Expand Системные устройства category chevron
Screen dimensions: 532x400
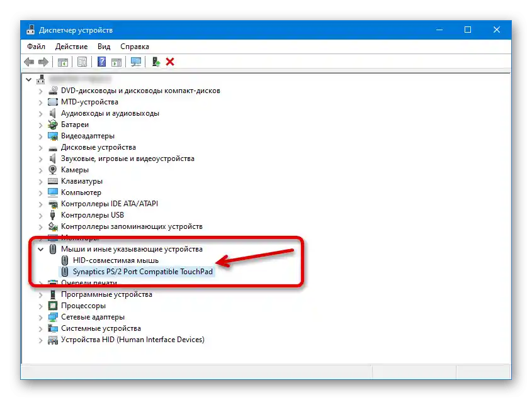tap(41, 329)
